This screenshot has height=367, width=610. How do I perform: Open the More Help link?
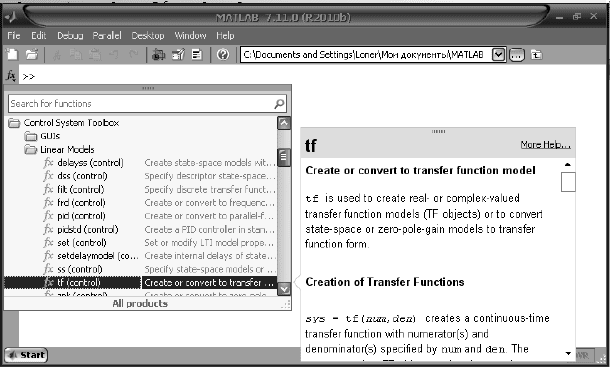point(545,145)
